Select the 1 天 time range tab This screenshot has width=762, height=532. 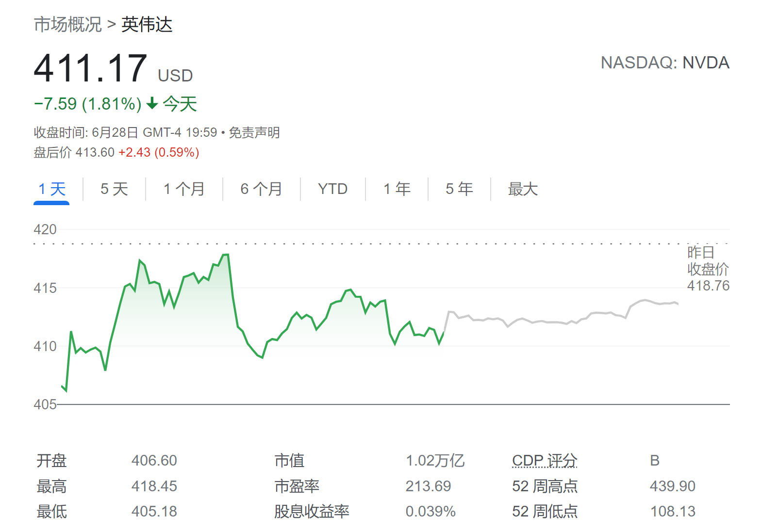coord(51,189)
